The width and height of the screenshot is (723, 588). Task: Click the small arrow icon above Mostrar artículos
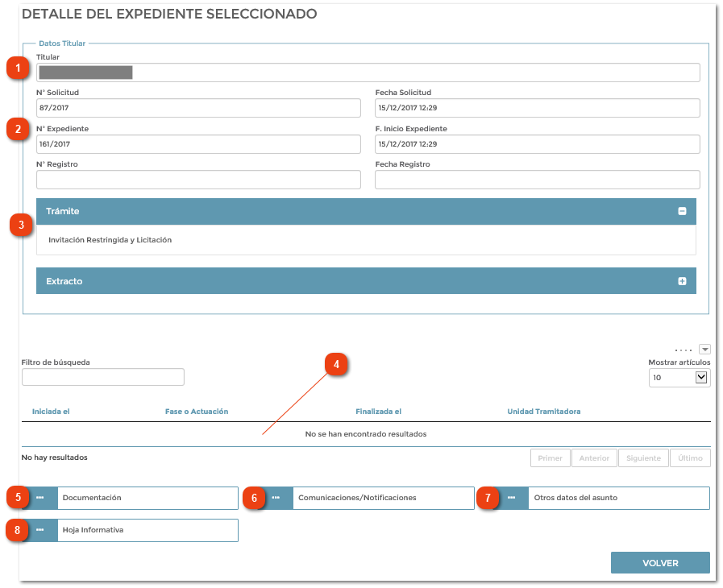(704, 349)
